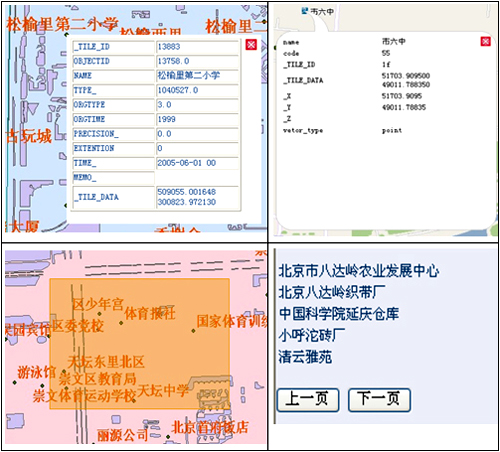Click the 天坛中学 map label

163,390
